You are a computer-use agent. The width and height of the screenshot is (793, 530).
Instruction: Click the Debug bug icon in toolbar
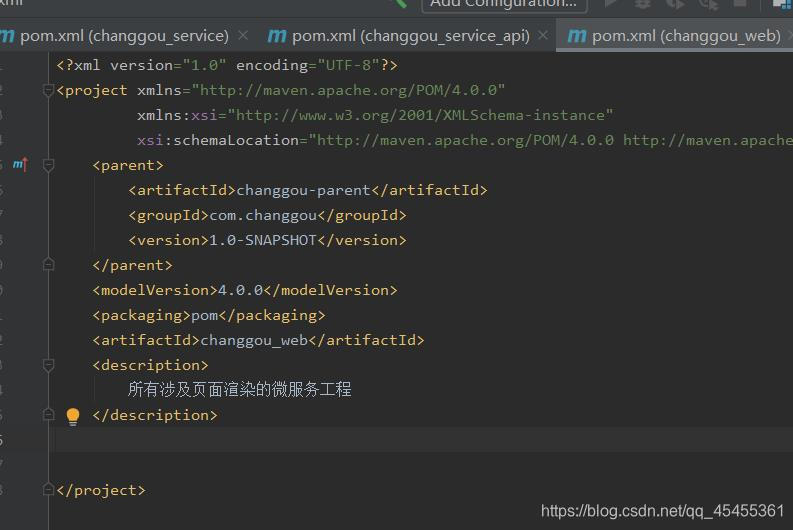[x=643, y=4]
